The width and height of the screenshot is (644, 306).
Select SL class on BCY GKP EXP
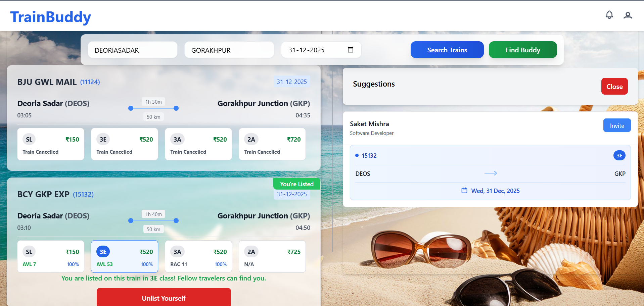[51, 257]
